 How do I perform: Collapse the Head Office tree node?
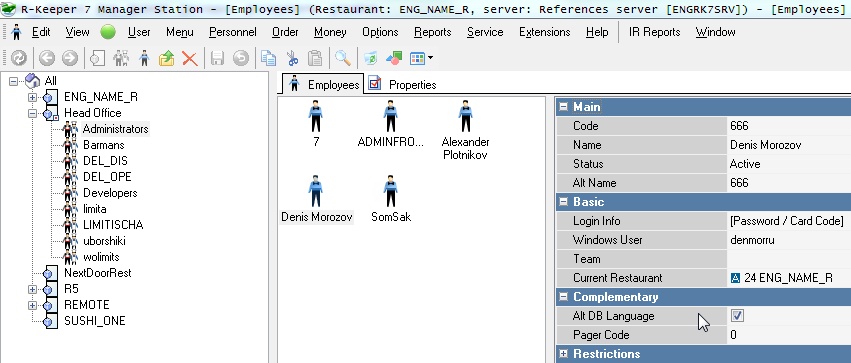[33, 113]
